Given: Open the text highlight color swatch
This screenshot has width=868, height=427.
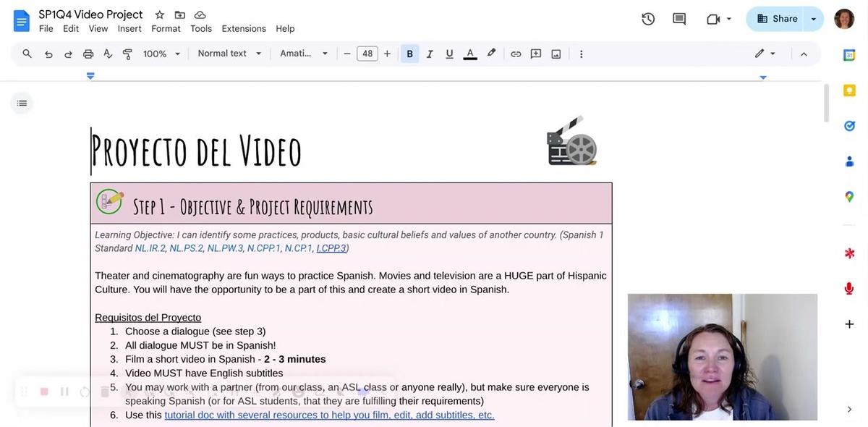Looking at the screenshot, I should click(x=489, y=52).
